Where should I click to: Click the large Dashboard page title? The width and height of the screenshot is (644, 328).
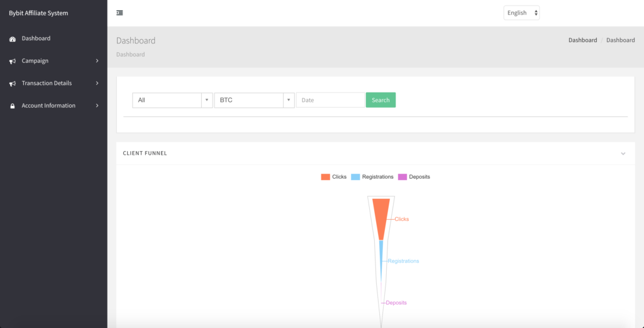coord(136,41)
